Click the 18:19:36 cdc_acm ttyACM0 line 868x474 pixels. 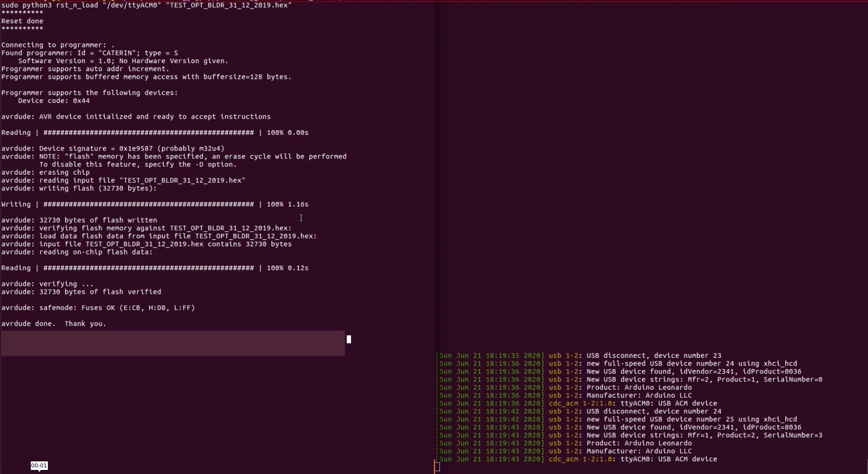(x=576, y=403)
